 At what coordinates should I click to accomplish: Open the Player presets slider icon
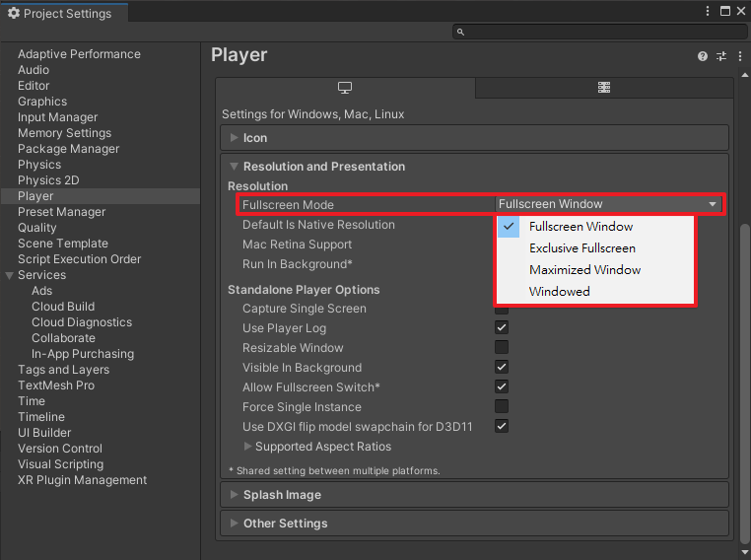click(x=721, y=56)
